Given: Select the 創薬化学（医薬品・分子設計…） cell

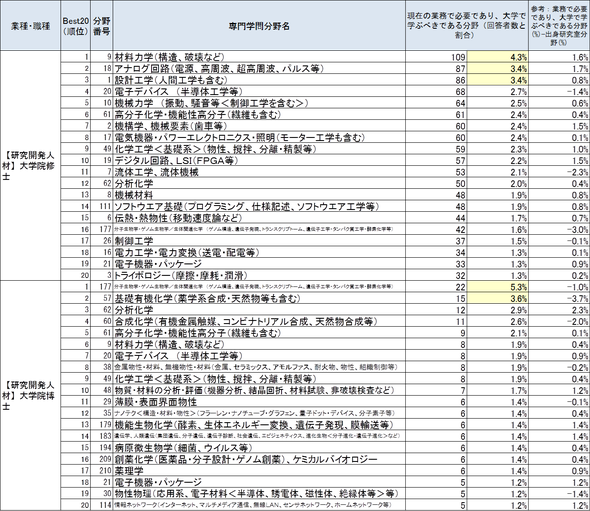Looking at the screenshot, I should [x=259, y=459].
